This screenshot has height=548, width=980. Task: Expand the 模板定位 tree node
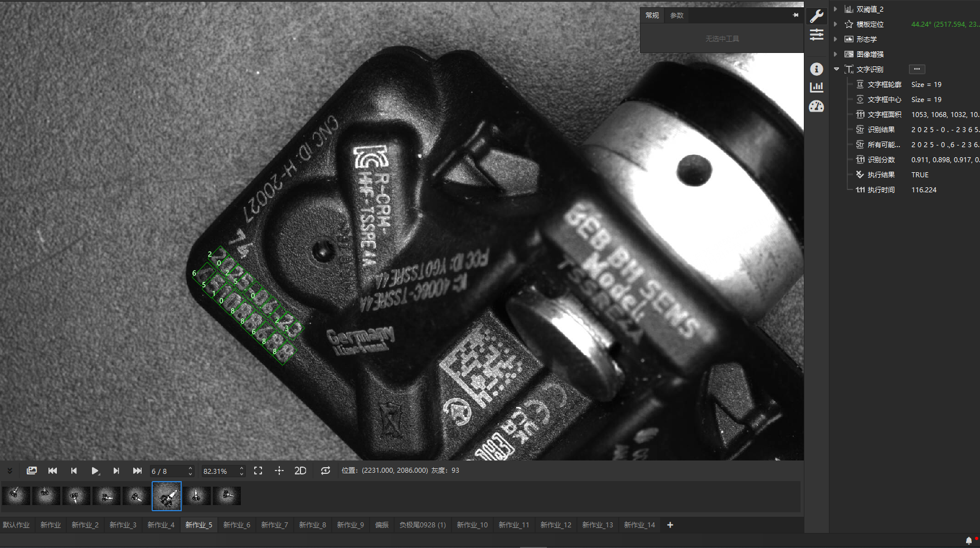(835, 24)
